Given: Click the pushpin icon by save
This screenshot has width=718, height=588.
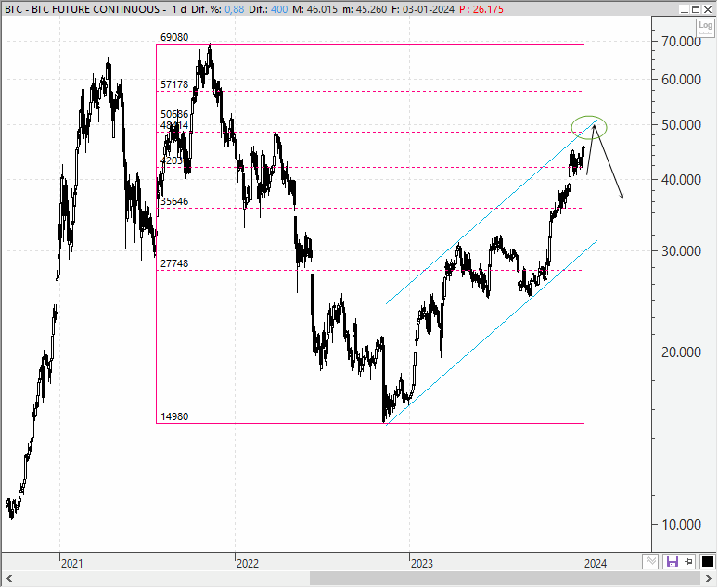Looking at the screenshot, I should [x=688, y=561].
